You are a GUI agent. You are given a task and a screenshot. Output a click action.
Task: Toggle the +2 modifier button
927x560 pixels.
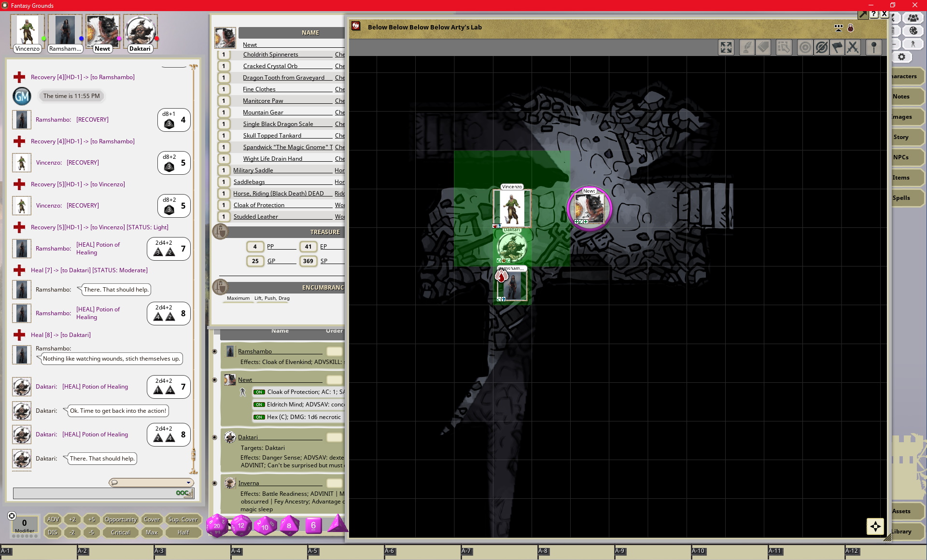pyautogui.click(x=72, y=519)
